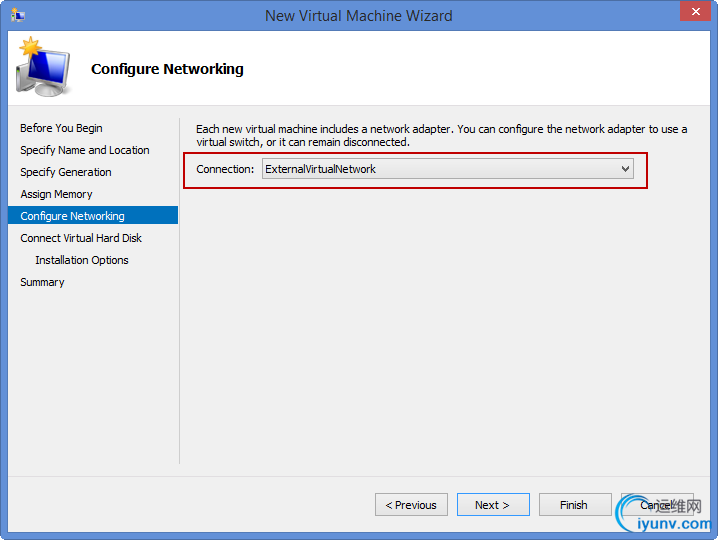Select the highlighted Configure Networking step
The image size is (718, 540).
pos(72,216)
